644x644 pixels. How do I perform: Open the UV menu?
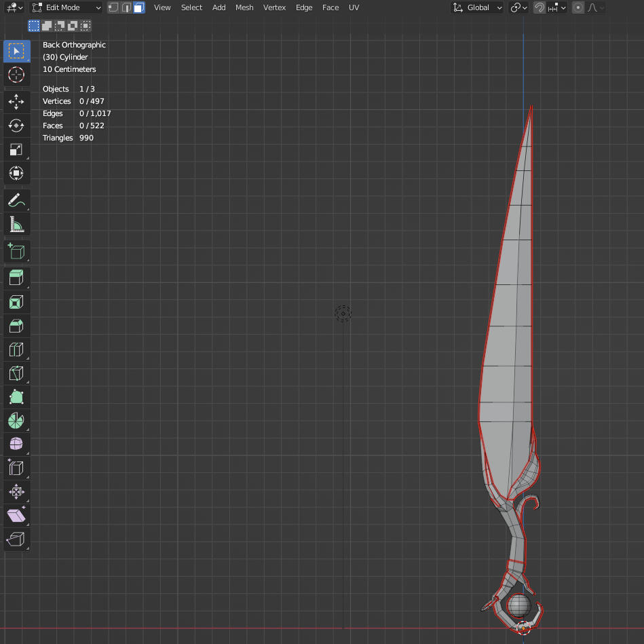pos(354,7)
